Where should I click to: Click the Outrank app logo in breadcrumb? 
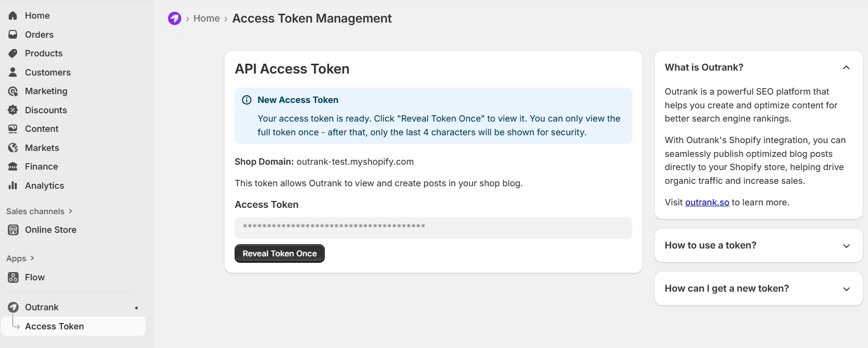(174, 18)
